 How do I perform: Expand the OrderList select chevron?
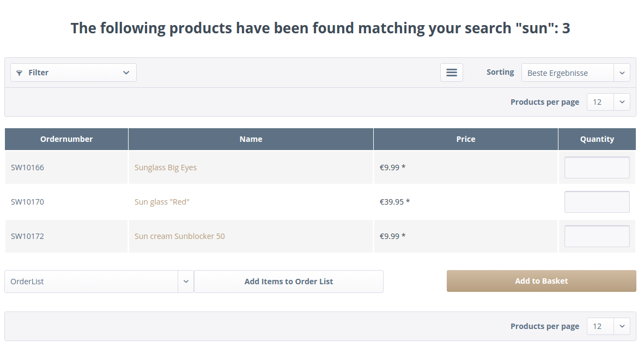click(186, 282)
